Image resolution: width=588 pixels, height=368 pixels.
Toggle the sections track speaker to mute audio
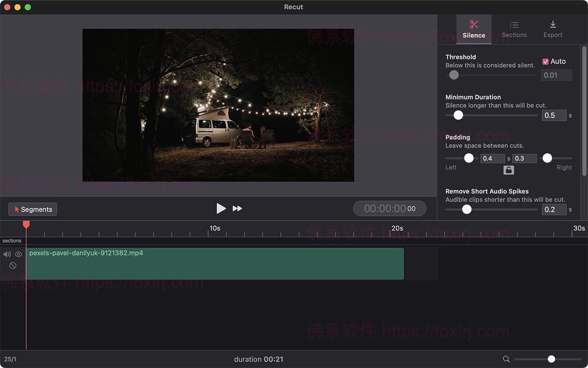click(x=6, y=254)
